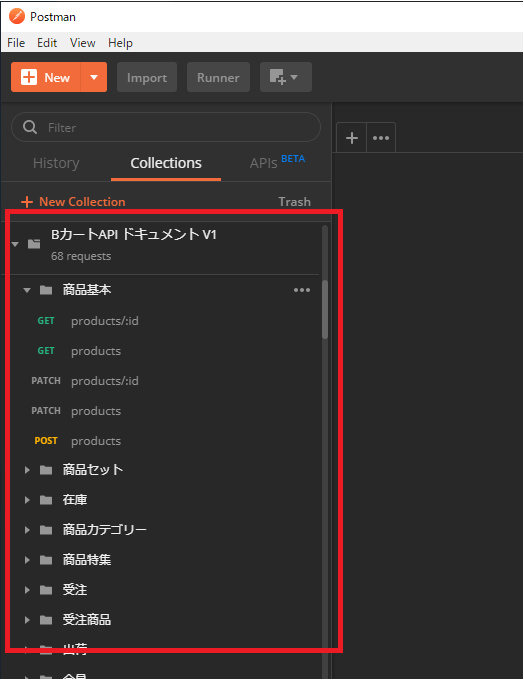This screenshot has width=524, height=680.
Task: Select the 受注商品 folder name
Action: point(87,620)
